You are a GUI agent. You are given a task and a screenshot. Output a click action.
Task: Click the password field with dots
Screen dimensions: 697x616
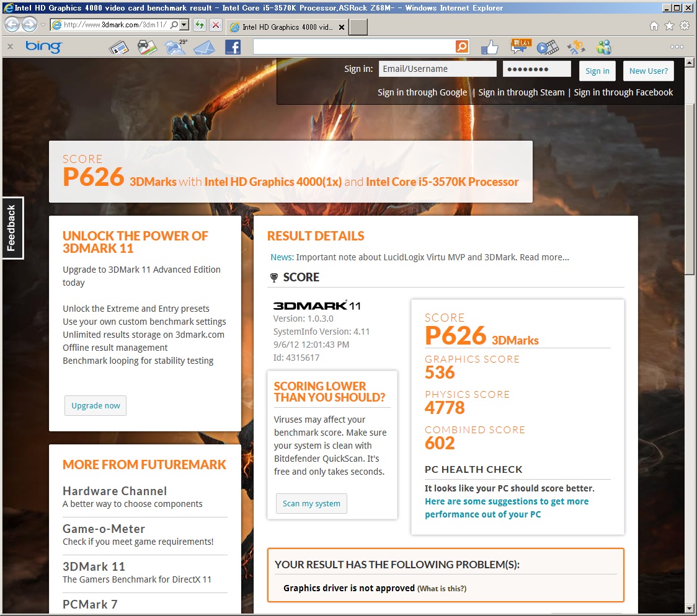536,69
